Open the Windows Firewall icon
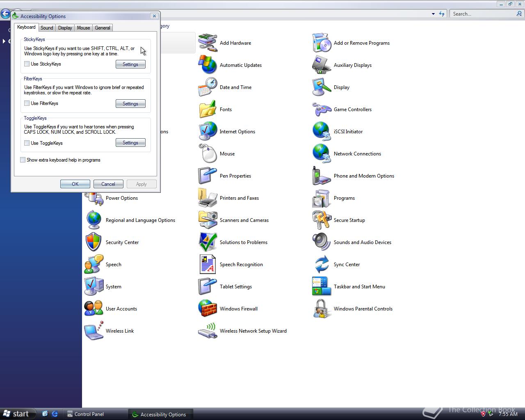 [x=208, y=309]
